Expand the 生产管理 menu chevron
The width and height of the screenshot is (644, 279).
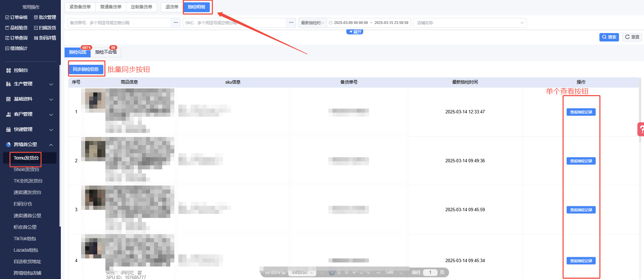point(51,84)
